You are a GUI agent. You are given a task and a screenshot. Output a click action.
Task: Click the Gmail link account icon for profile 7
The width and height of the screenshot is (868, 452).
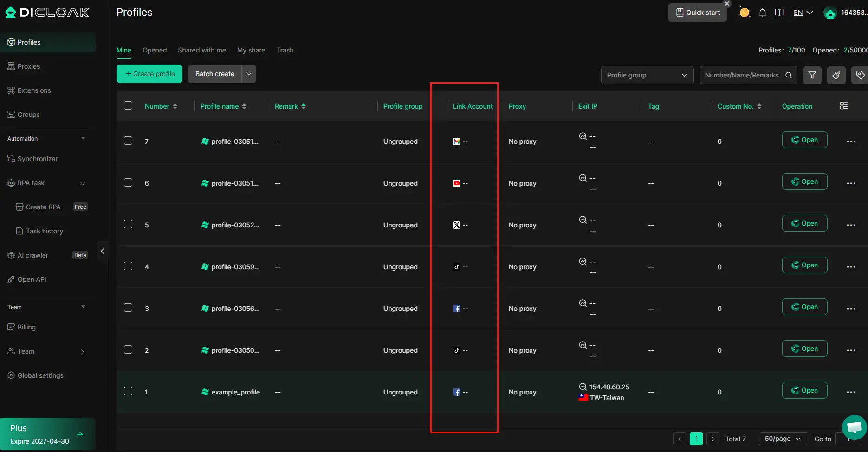point(457,142)
